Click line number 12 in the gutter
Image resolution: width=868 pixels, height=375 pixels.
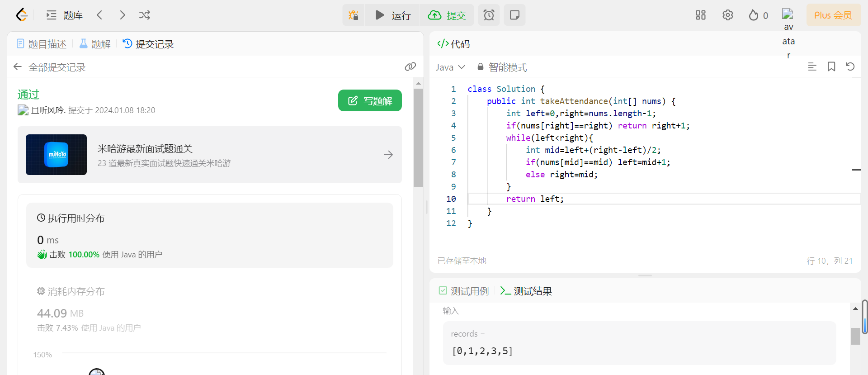click(451, 223)
